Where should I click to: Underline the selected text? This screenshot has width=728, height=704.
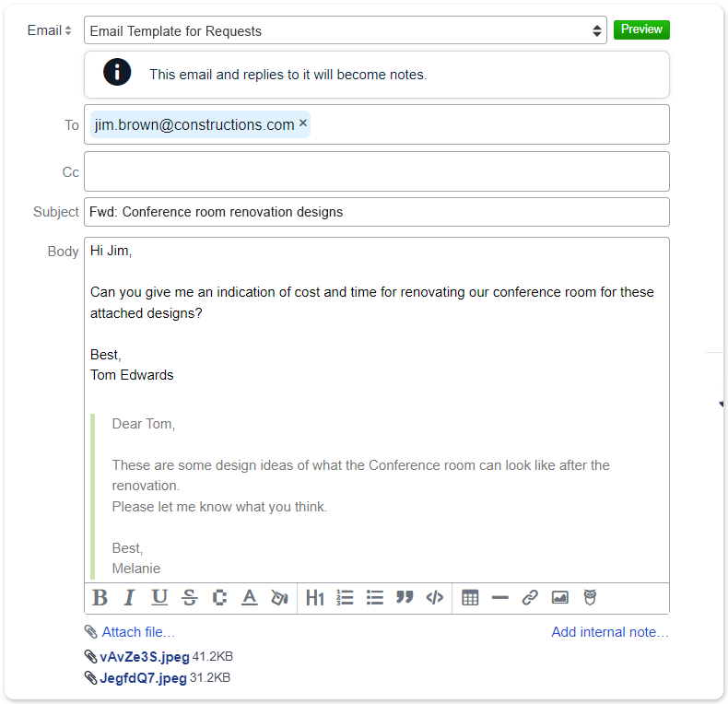click(x=159, y=598)
